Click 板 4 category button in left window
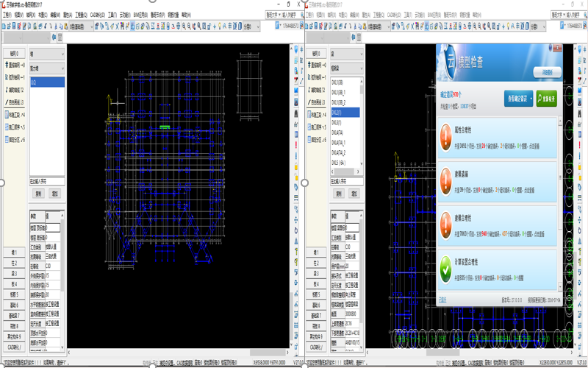 click(15, 284)
